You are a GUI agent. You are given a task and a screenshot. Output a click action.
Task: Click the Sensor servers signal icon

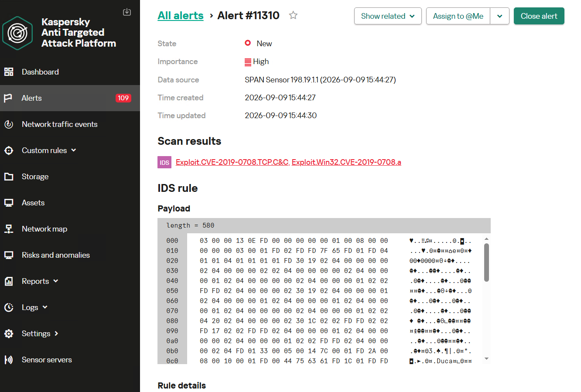[x=9, y=360]
